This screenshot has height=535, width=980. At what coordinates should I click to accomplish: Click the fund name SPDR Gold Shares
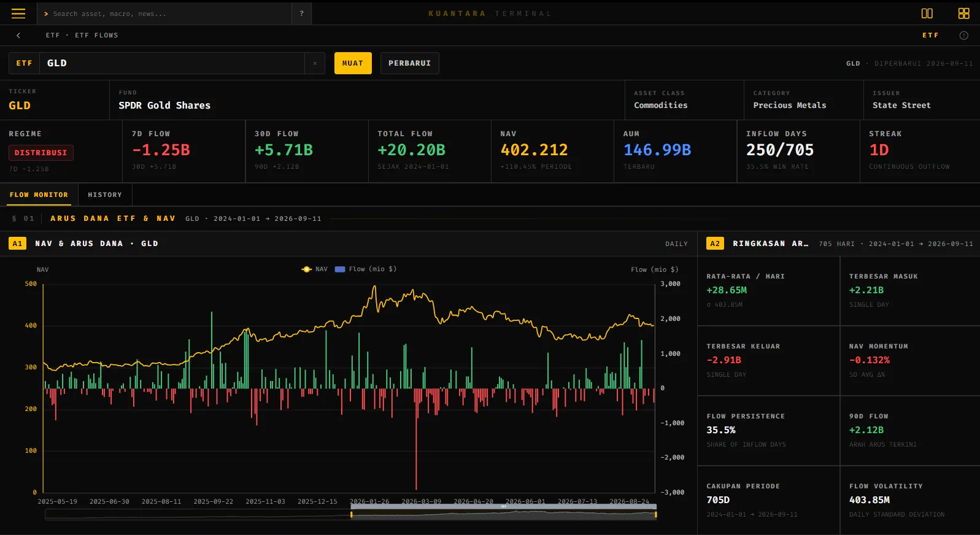164,106
